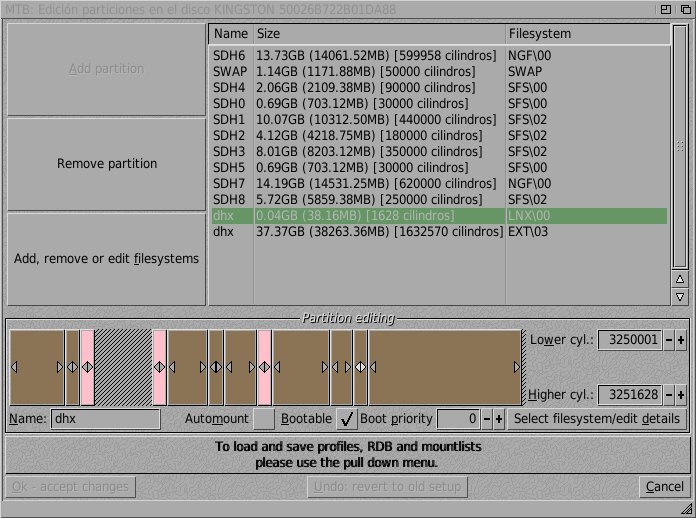This screenshot has width=696, height=518.
Task: Click the hatched block in partition map
Action: point(122,367)
